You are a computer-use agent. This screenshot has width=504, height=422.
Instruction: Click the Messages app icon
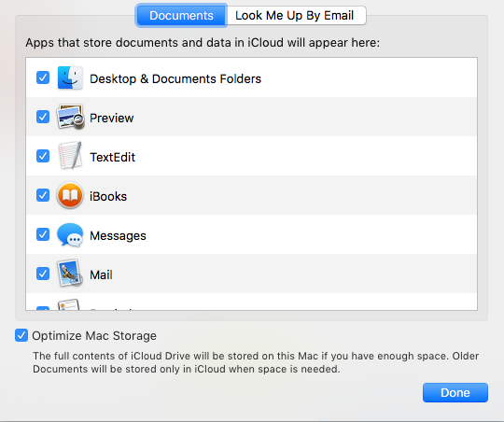pos(70,234)
